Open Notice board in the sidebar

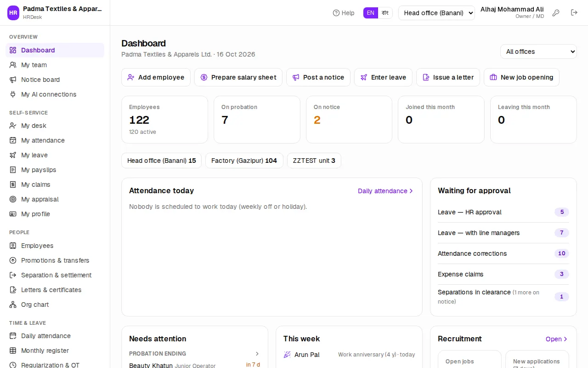tap(55, 80)
